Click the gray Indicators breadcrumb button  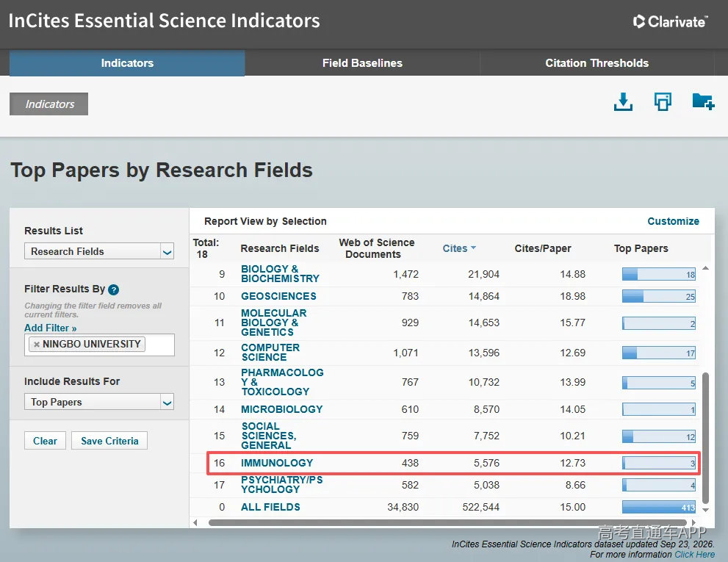point(48,104)
